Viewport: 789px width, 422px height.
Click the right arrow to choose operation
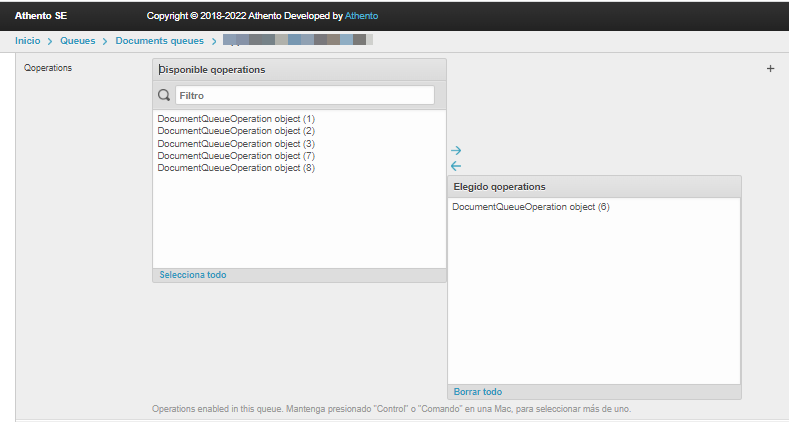pyautogui.click(x=456, y=150)
